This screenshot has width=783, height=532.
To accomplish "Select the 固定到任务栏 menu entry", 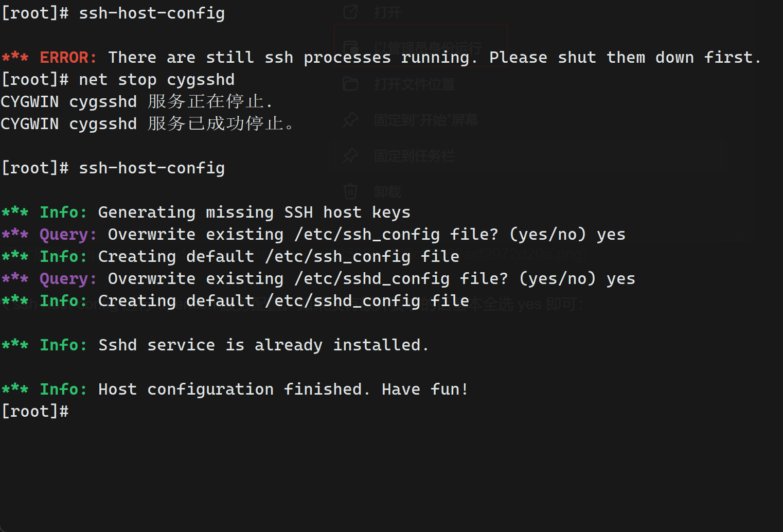I will click(x=415, y=156).
